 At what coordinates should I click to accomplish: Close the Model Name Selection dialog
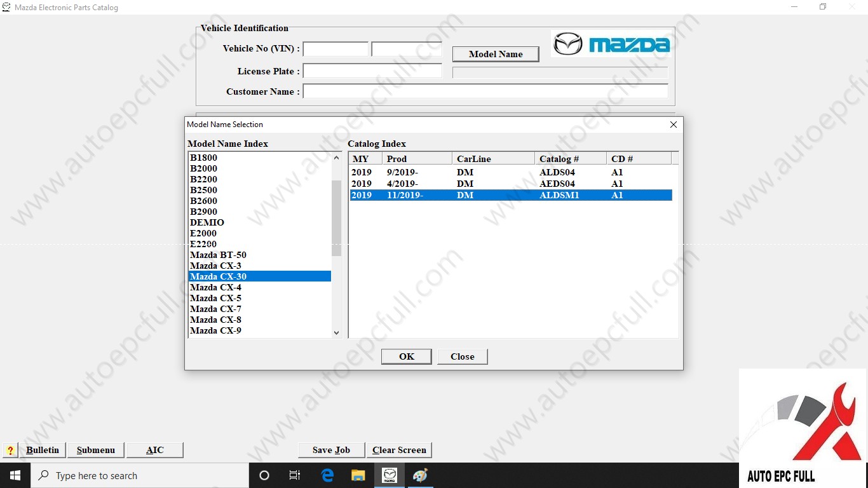point(674,125)
